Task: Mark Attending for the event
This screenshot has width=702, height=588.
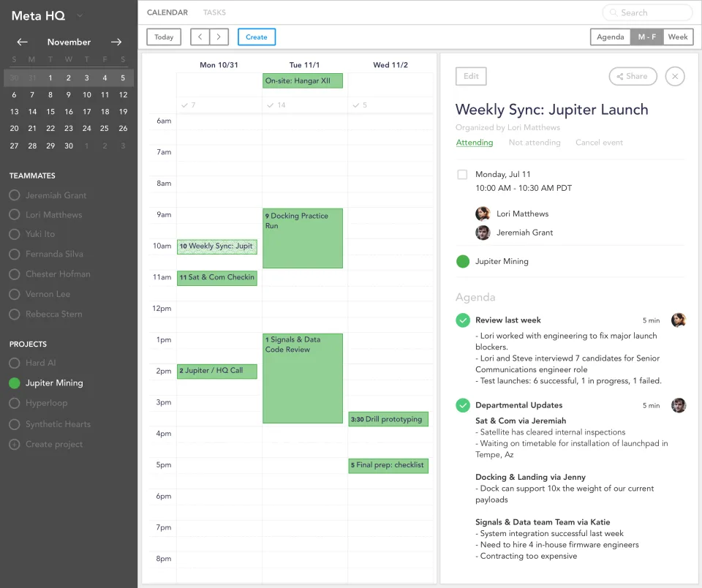Action: click(474, 143)
